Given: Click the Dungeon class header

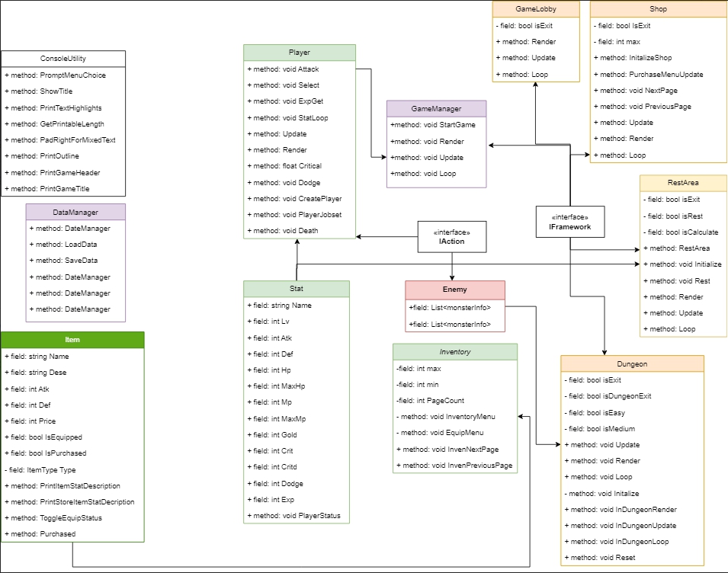Looking at the screenshot, I should pos(633,363).
